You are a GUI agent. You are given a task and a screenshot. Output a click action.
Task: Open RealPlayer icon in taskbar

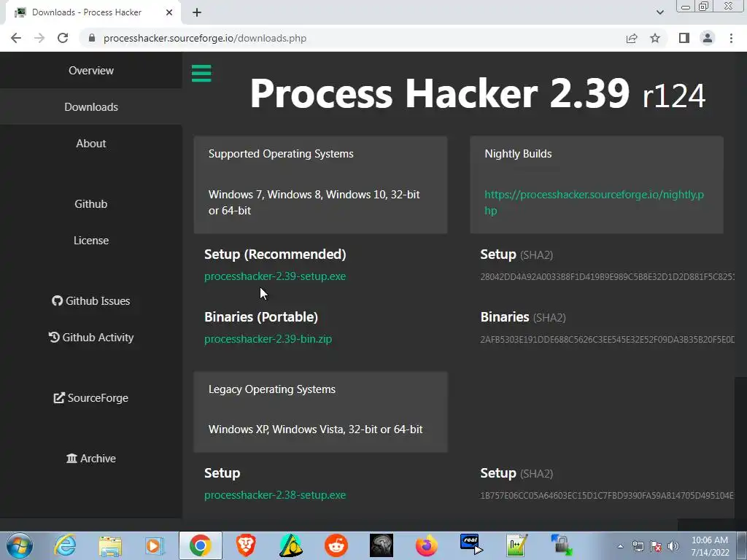[471, 545]
